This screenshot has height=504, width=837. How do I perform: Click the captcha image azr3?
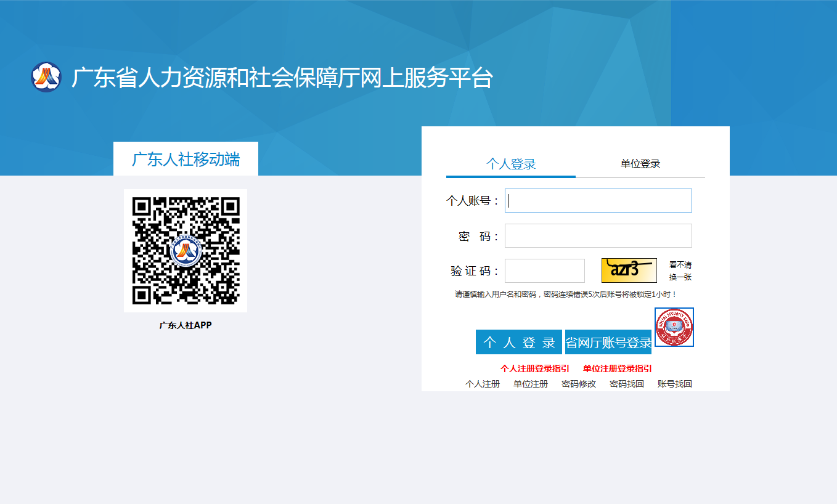[629, 270]
